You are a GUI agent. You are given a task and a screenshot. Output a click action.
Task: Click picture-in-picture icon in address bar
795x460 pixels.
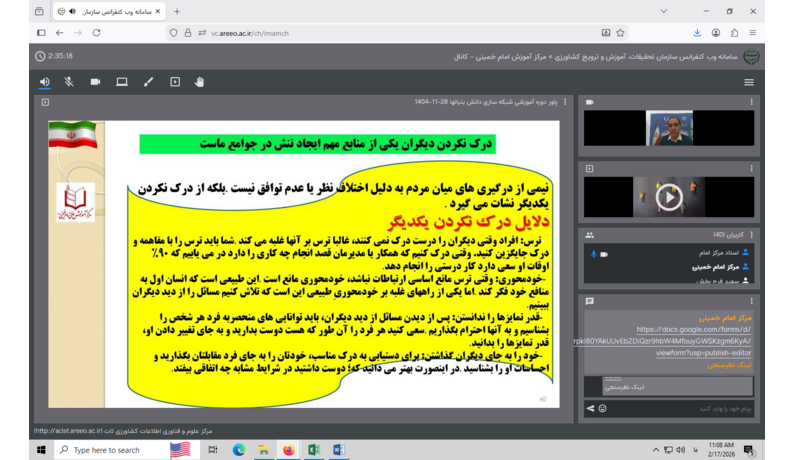tap(606, 33)
